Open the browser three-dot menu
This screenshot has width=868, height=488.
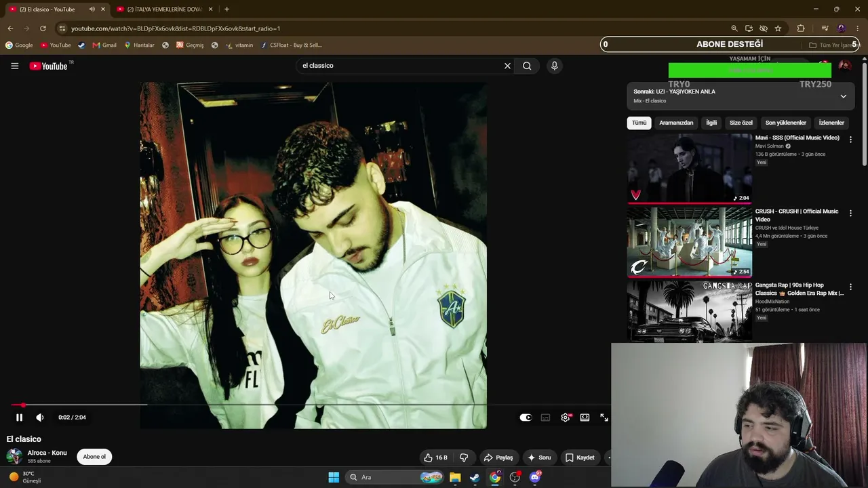point(858,28)
